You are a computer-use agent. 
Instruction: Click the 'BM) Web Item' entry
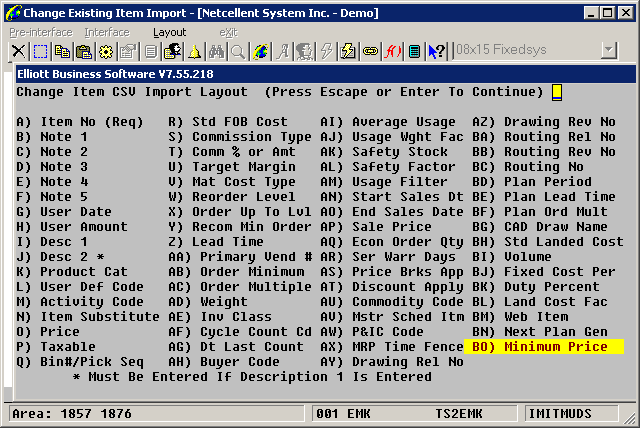(520, 317)
